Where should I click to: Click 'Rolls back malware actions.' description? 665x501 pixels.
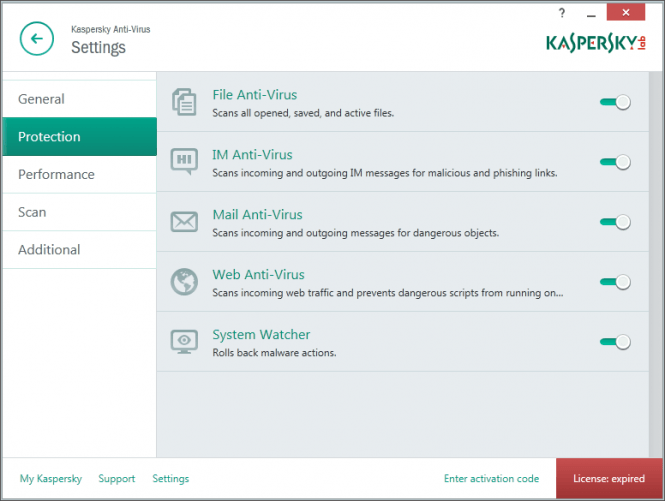(274, 353)
